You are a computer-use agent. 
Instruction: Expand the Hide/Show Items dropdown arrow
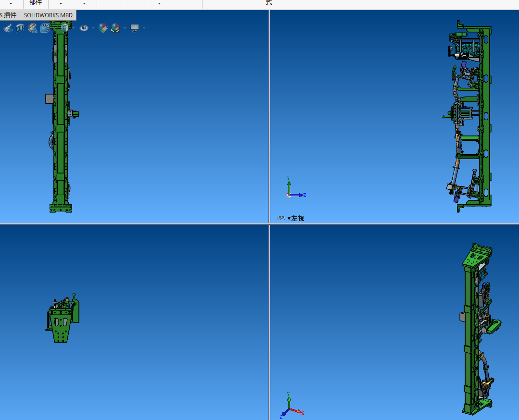tap(92, 28)
